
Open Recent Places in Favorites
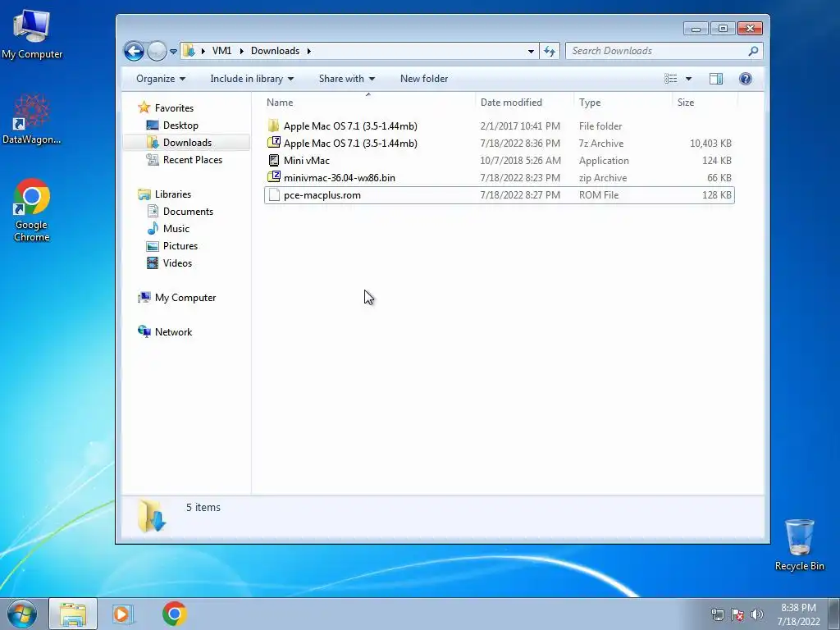click(x=192, y=160)
